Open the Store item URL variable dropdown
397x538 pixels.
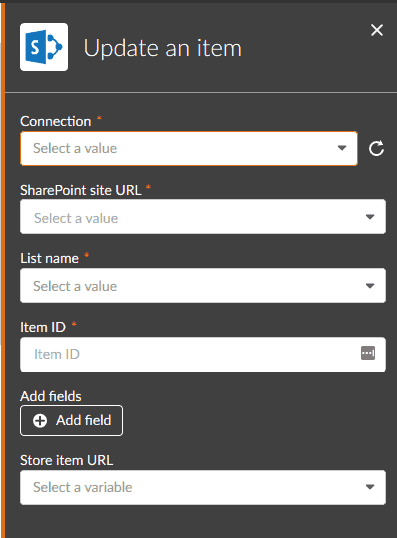(203, 487)
